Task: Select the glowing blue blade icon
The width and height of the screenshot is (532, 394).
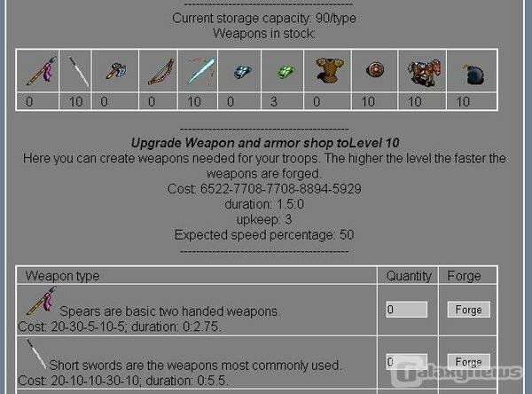Action: (x=201, y=71)
